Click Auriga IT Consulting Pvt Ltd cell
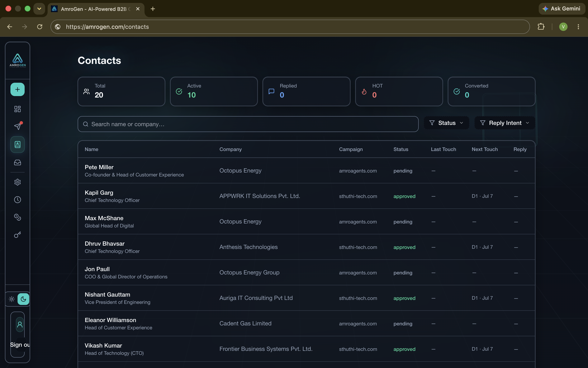 256,298
